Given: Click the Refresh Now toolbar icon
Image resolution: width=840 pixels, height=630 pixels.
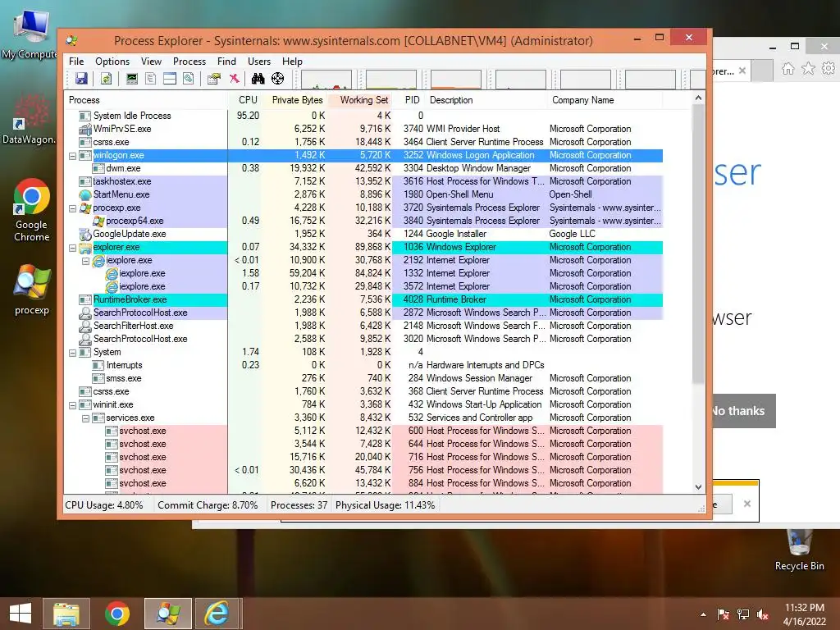Looking at the screenshot, I should (x=106, y=79).
